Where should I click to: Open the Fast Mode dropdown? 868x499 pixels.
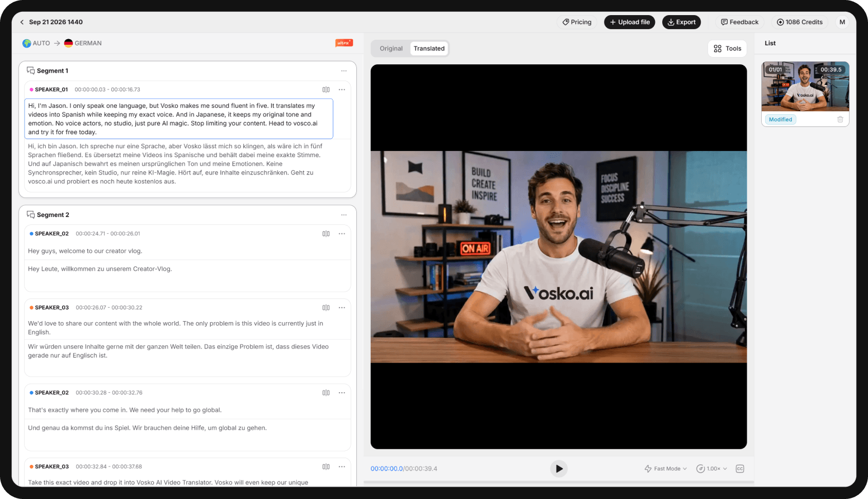pyautogui.click(x=666, y=469)
